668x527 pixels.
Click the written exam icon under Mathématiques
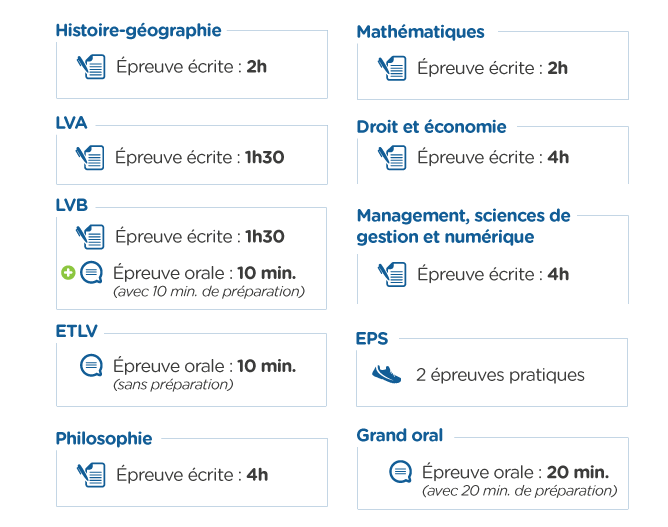tap(392, 68)
